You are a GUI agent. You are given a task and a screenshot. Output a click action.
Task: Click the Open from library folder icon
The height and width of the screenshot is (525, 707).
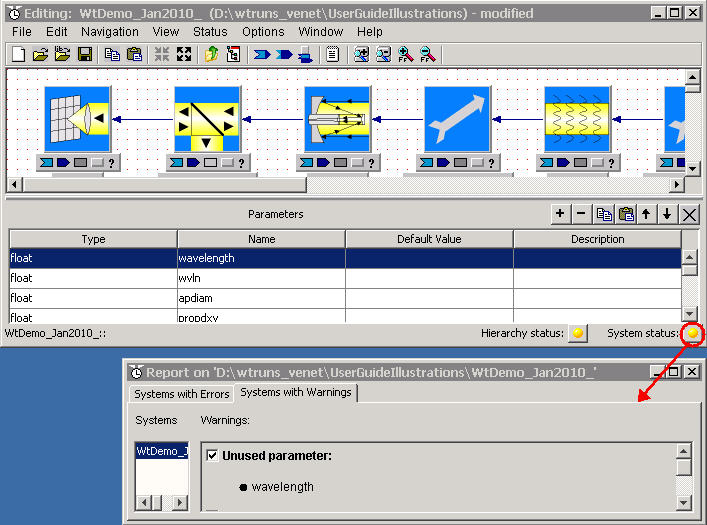[x=63, y=55]
